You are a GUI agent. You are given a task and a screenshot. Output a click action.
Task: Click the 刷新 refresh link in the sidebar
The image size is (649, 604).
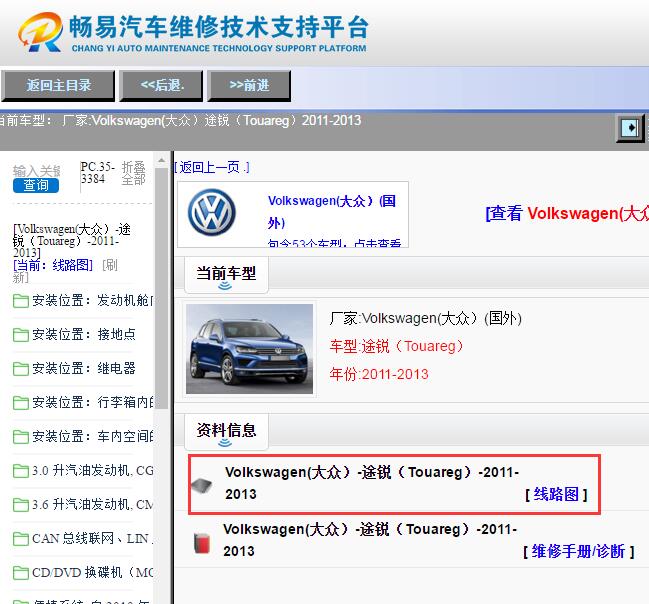click(x=65, y=271)
